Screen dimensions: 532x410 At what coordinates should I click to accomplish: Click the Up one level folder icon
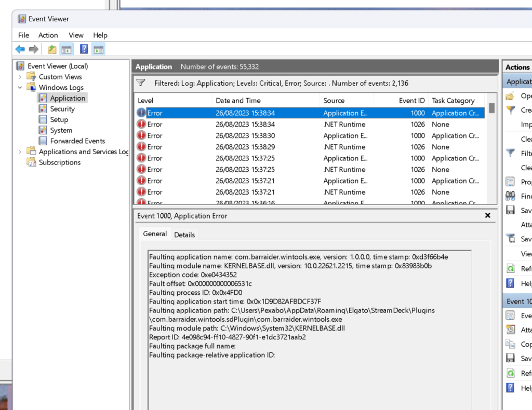[x=52, y=49]
